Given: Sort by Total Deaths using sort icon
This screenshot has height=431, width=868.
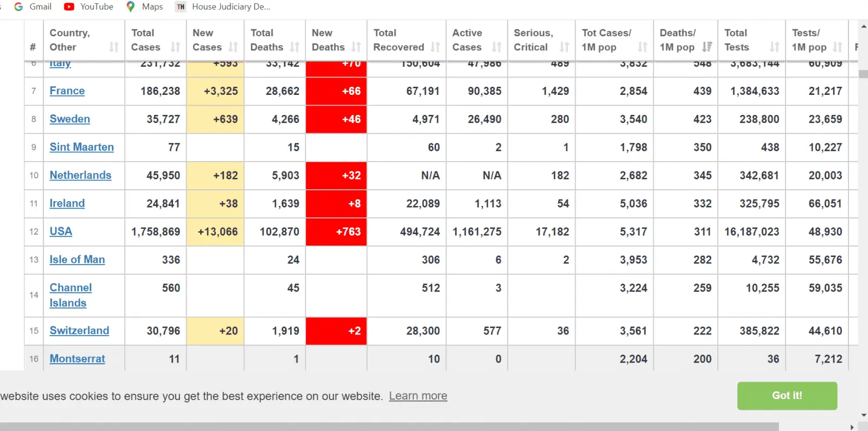Looking at the screenshot, I should [295, 47].
